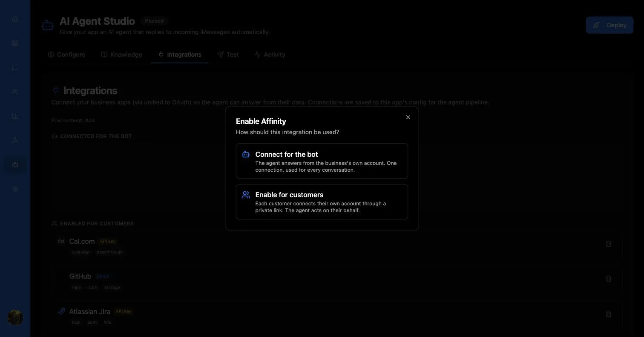
Task: Click the calendar tag under Cal.com
Action: pyautogui.click(x=80, y=252)
